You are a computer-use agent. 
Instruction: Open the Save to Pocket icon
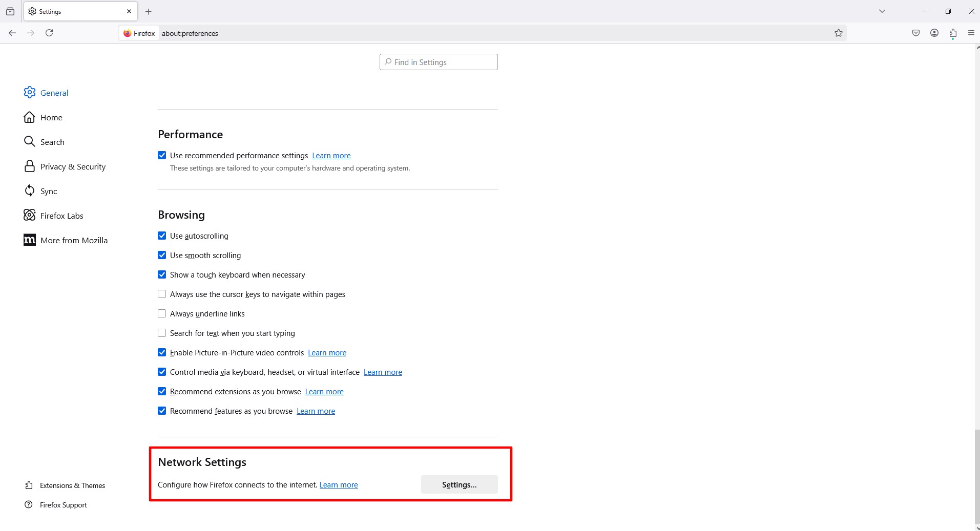(916, 33)
